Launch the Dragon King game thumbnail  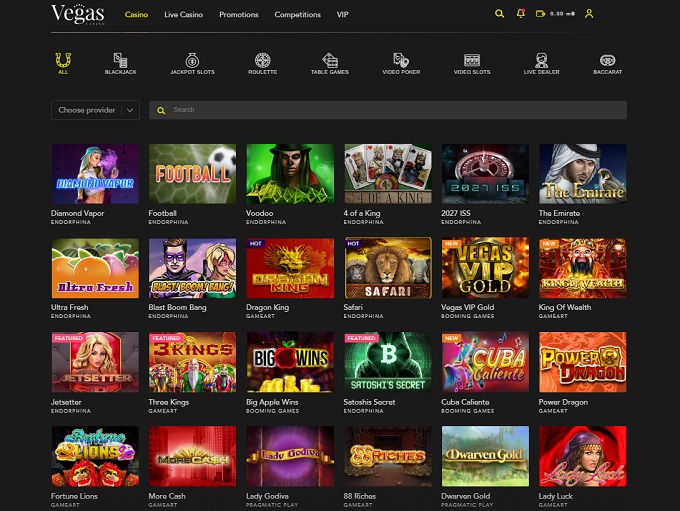pos(290,268)
